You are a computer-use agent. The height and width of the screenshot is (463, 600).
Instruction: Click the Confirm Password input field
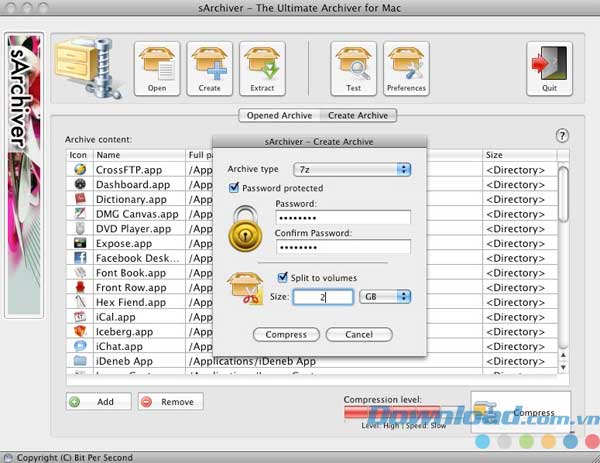(343, 247)
